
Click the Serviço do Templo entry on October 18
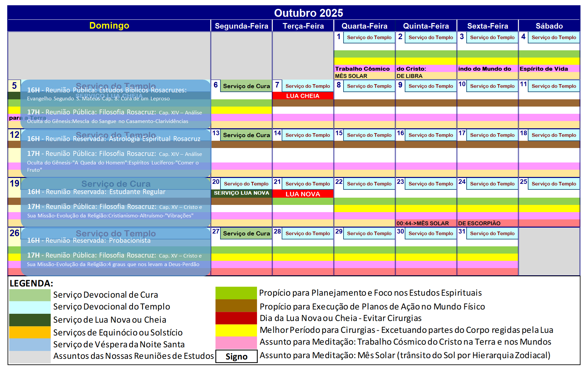[x=553, y=135]
